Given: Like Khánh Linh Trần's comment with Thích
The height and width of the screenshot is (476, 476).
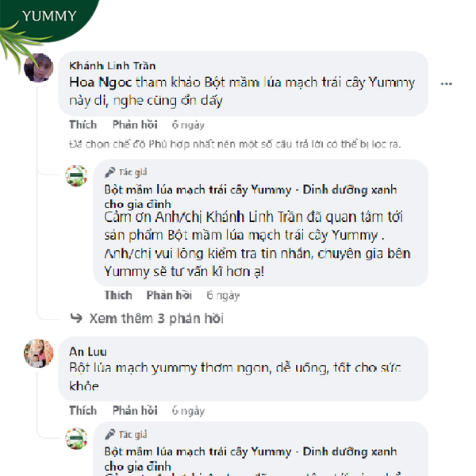Looking at the screenshot, I should [x=83, y=125].
